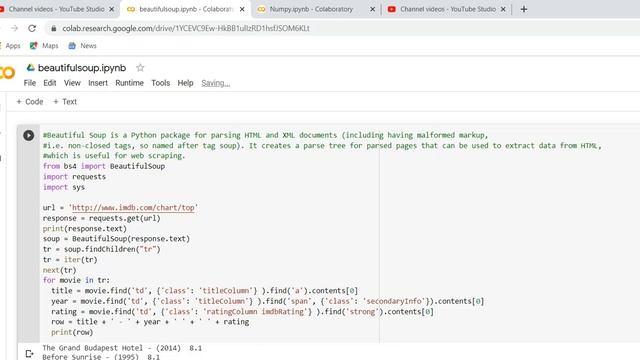The width and height of the screenshot is (640, 360).
Task: Close the last YouTube Studio tab
Action: point(503,9)
